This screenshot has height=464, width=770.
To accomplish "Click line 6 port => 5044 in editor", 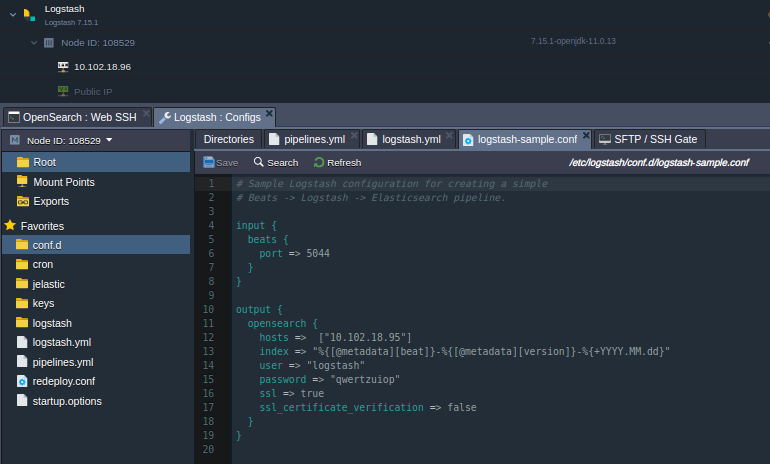I will tap(295, 253).
